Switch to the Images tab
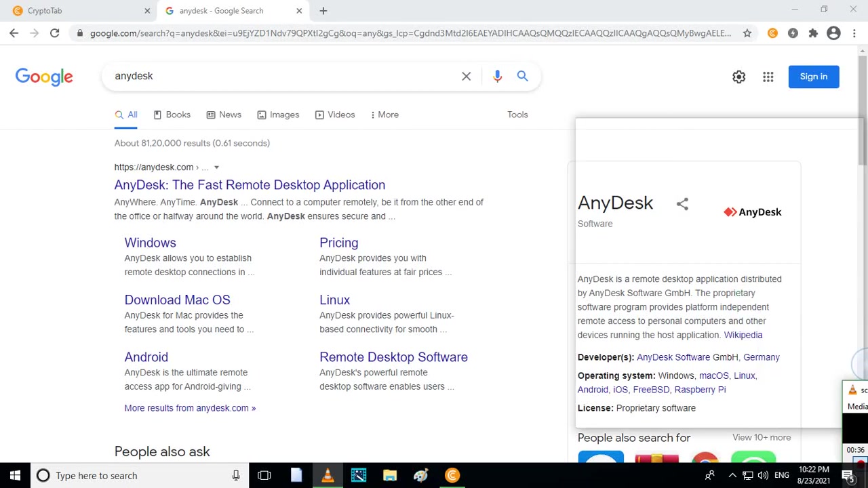The height and width of the screenshot is (488, 868). point(278,115)
